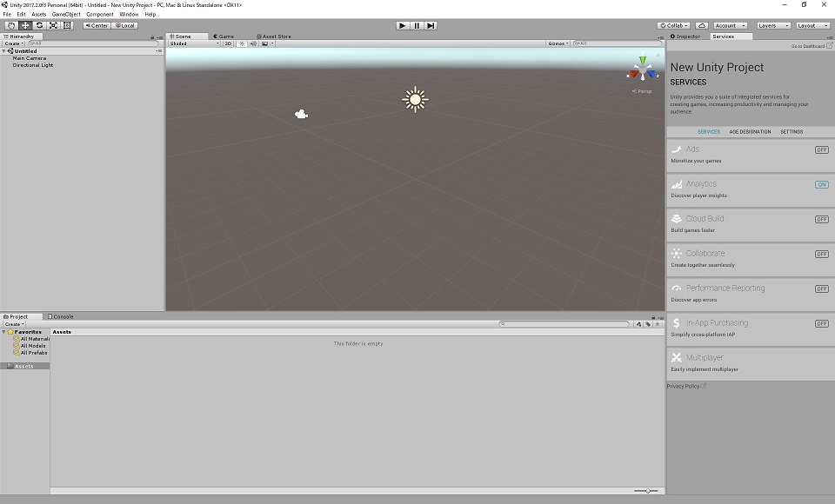Toggle Local handle rotation button

125,25
